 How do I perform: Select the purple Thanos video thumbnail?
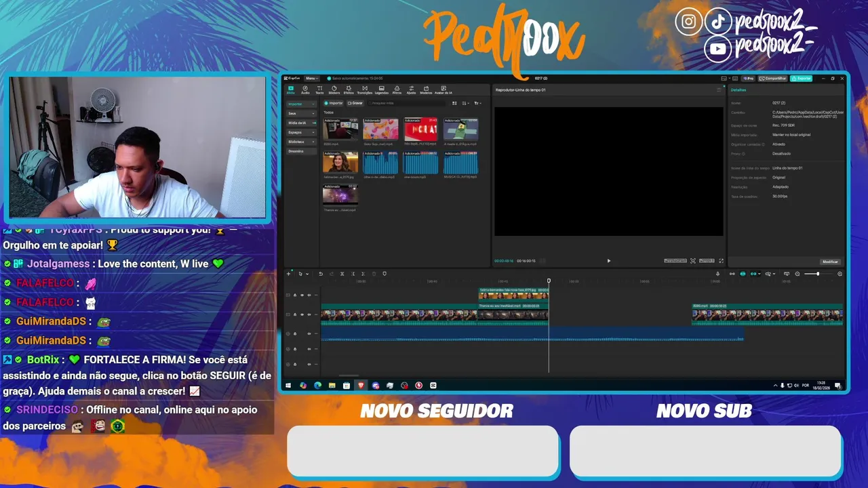click(340, 195)
